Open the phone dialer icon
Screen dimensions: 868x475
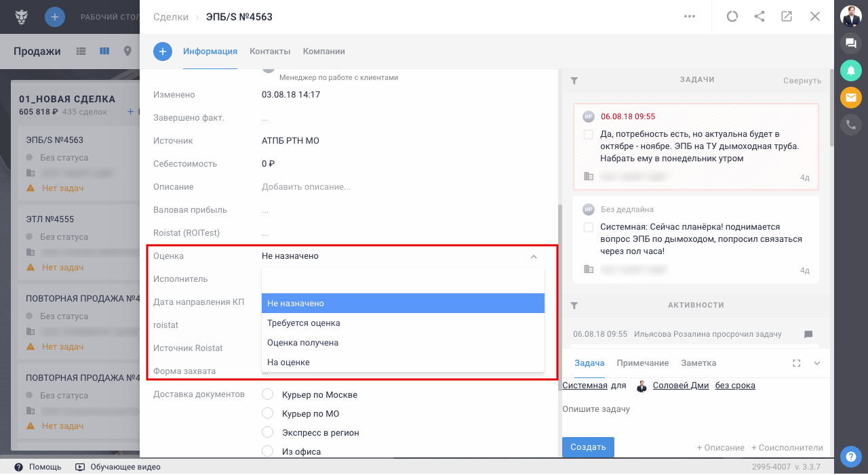point(850,125)
